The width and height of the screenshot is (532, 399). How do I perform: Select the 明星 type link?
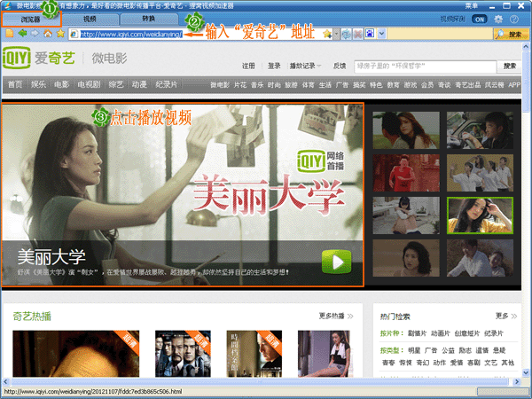click(414, 350)
